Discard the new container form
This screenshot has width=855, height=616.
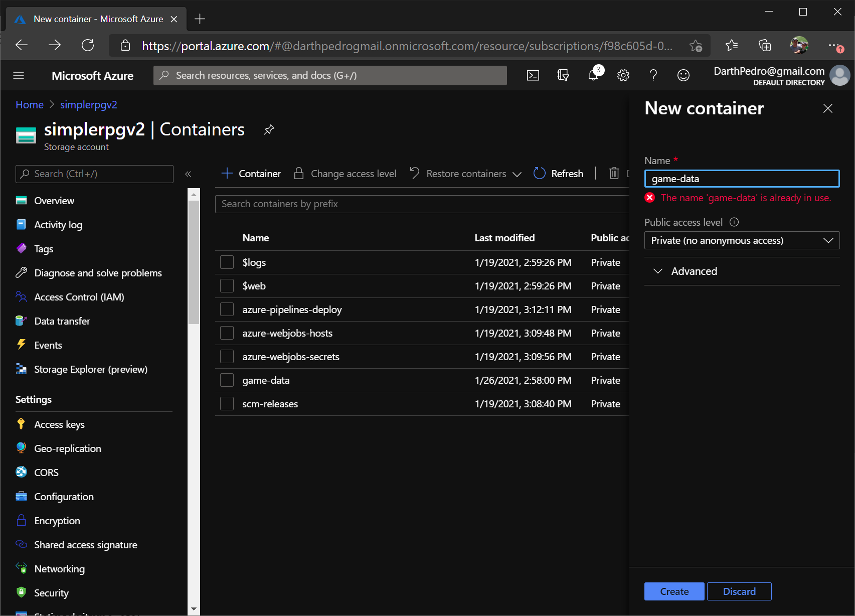(739, 591)
